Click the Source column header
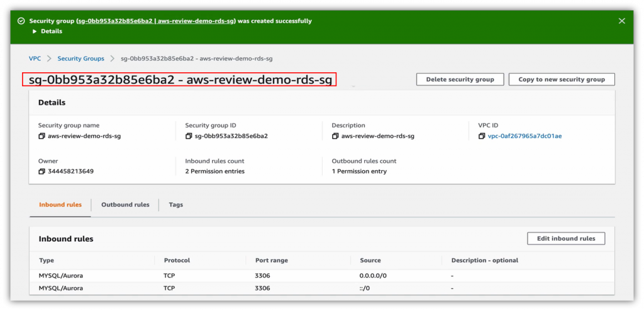Viewport: 644px width, 311px height. tap(370, 261)
